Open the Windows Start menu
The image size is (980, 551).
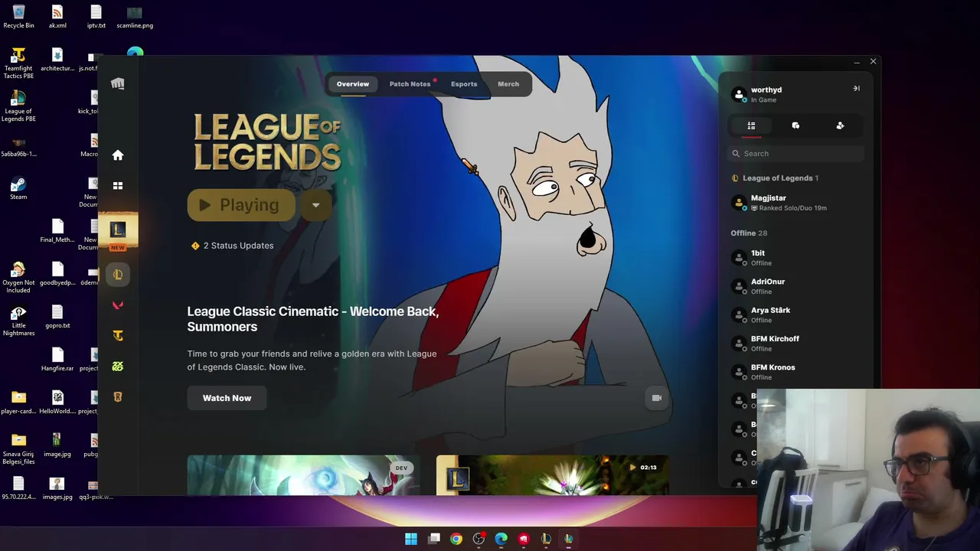411,539
